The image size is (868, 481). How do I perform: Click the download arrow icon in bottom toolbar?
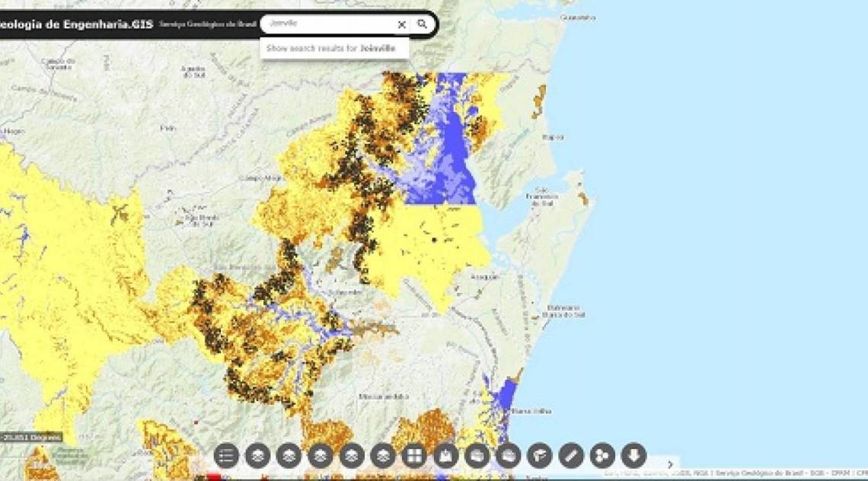(x=633, y=456)
